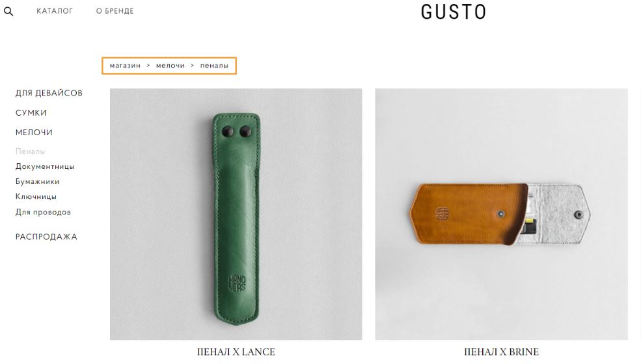Select Документницы subcategory
The height and width of the screenshot is (364, 641).
(x=45, y=166)
